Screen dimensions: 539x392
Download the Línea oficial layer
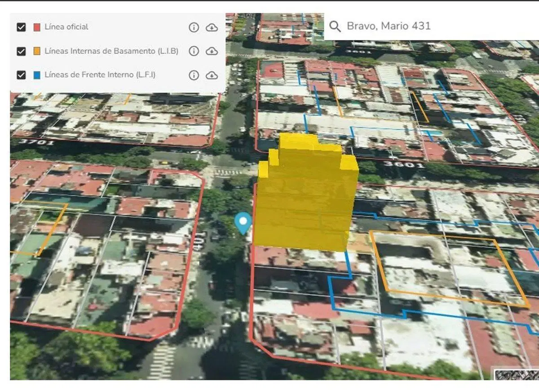click(x=212, y=27)
